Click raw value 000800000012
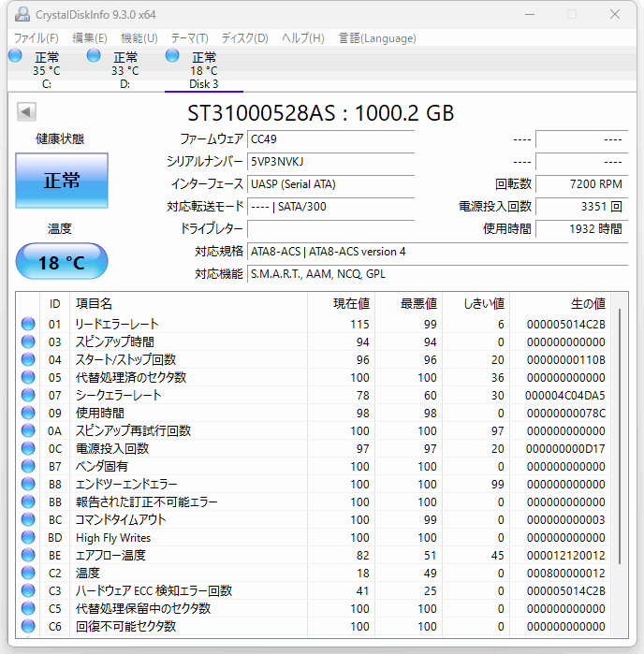The width and height of the screenshot is (644, 654). point(566,574)
